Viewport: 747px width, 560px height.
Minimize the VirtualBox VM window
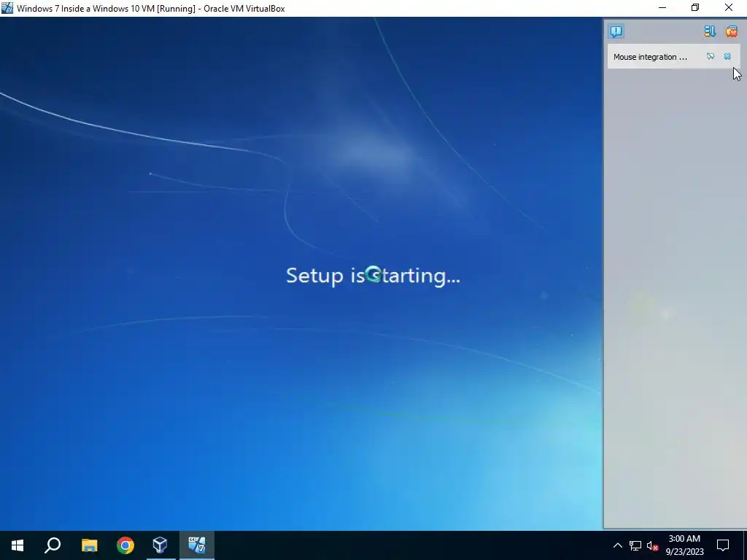662,8
